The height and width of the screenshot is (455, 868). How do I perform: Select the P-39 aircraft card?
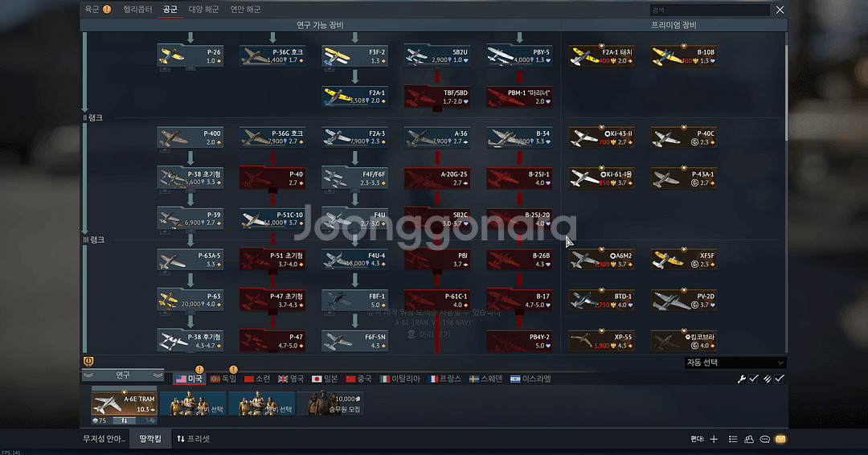190,219
